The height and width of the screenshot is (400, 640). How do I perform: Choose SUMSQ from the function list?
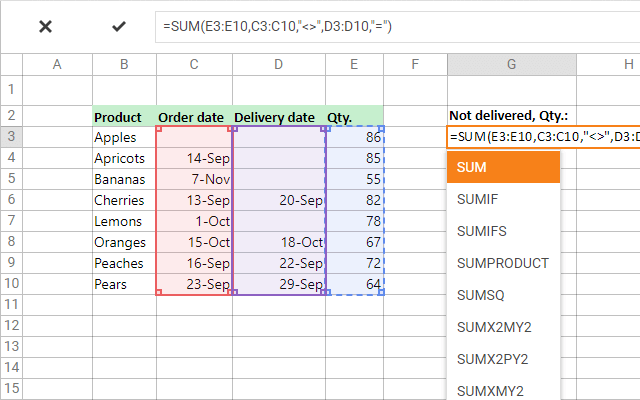[503, 295]
